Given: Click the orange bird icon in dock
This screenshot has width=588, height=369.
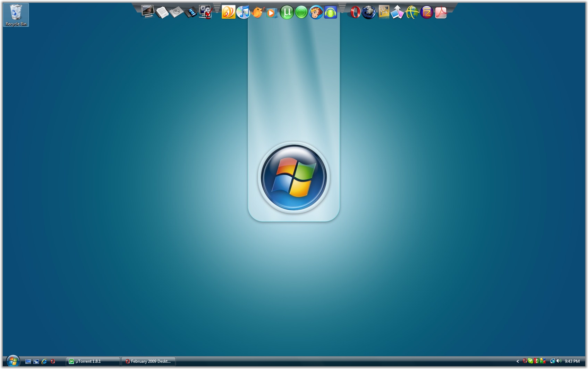Looking at the screenshot, I should (x=257, y=12).
